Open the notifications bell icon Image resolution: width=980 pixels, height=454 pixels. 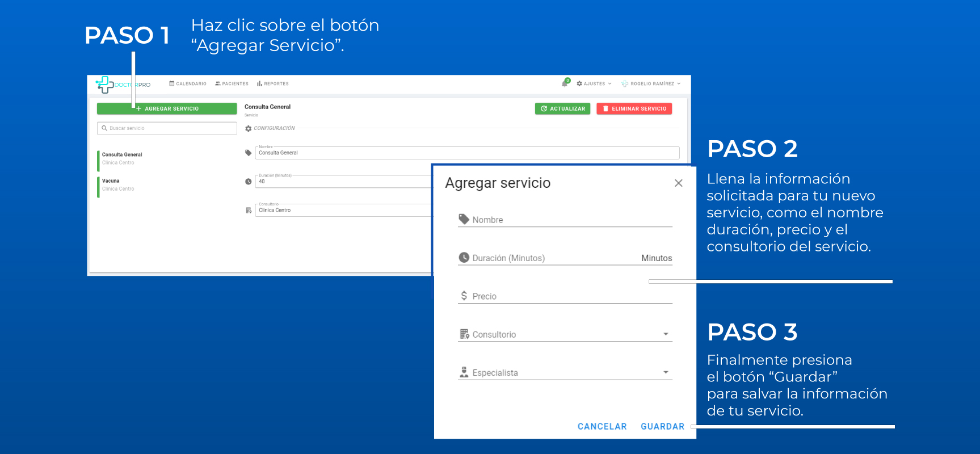[565, 83]
